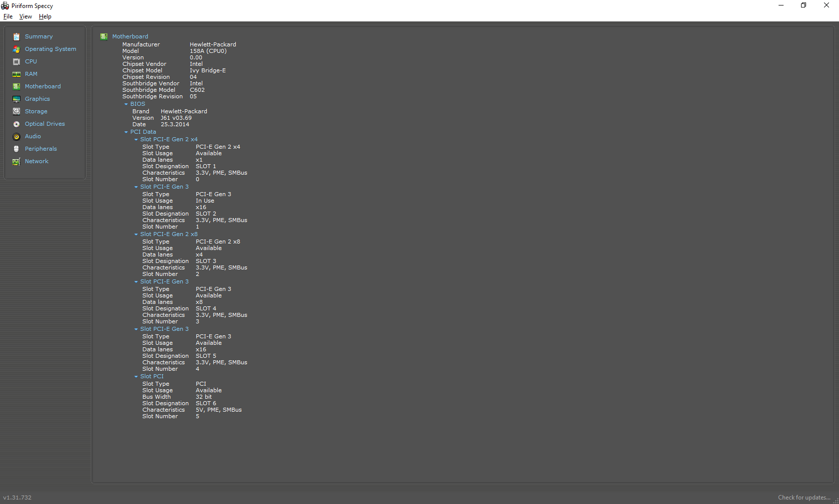The width and height of the screenshot is (839, 504).
Task: Open the View menu
Action: coord(25,16)
